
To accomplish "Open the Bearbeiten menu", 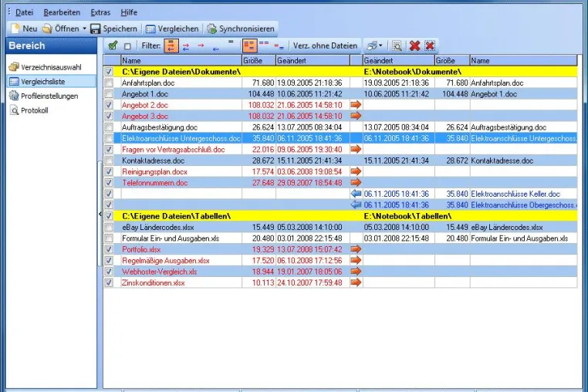I will 62,12.
